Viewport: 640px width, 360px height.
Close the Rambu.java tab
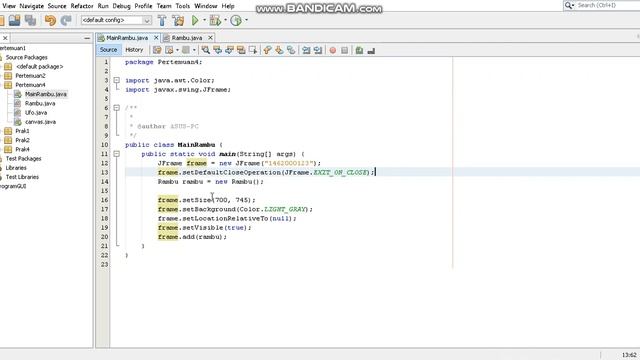(210, 38)
